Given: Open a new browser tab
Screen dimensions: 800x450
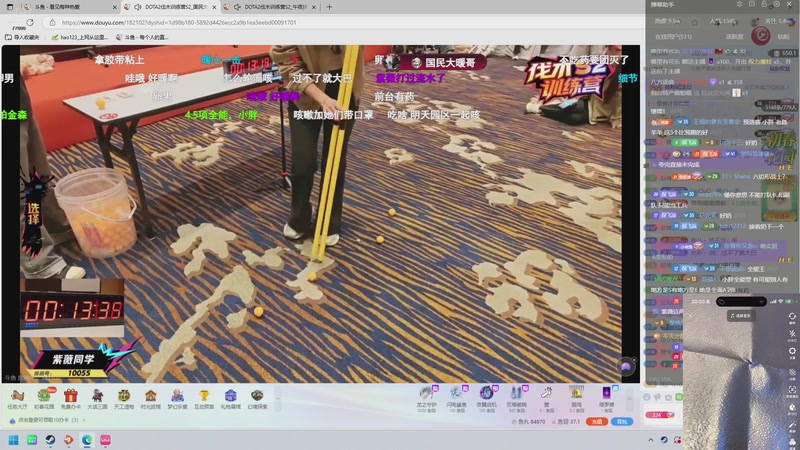Looking at the screenshot, I should (x=329, y=7).
